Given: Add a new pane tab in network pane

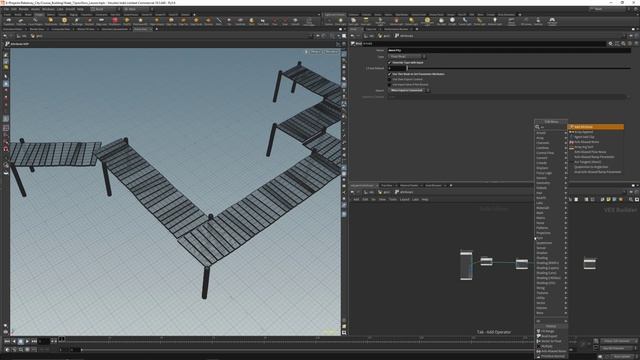Looking at the screenshot, I should click(x=451, y=185).
